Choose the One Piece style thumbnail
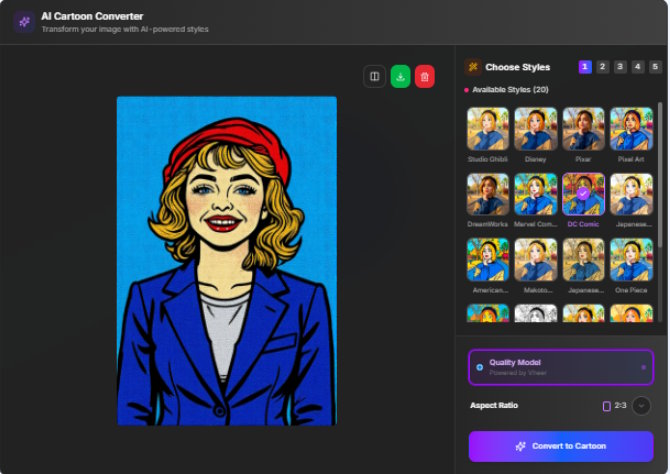This screenshot has width=670, height=474. pyautogui.click(x=631, y=259)
